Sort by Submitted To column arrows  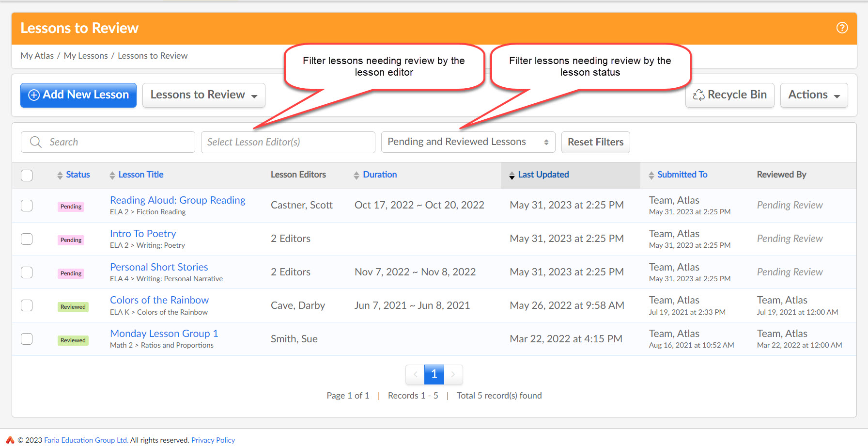tap(651, 175)
